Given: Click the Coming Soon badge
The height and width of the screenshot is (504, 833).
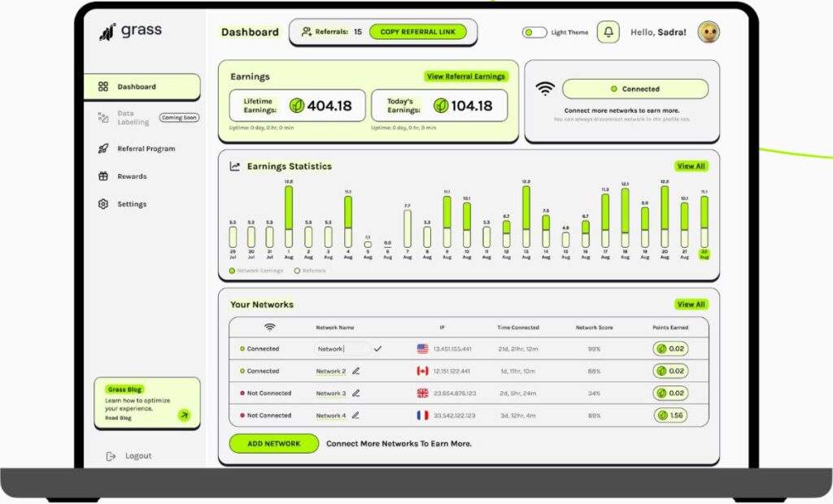Looking at the screenshot, I should (179, 117).
